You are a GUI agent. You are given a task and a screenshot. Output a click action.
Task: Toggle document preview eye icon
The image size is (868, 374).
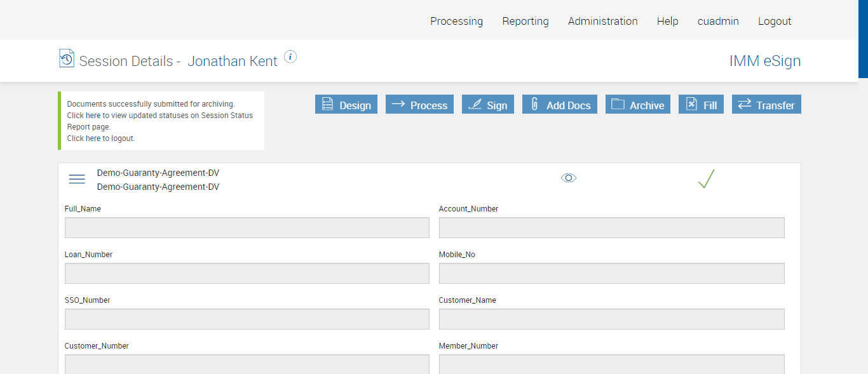[x=569, y=178]
